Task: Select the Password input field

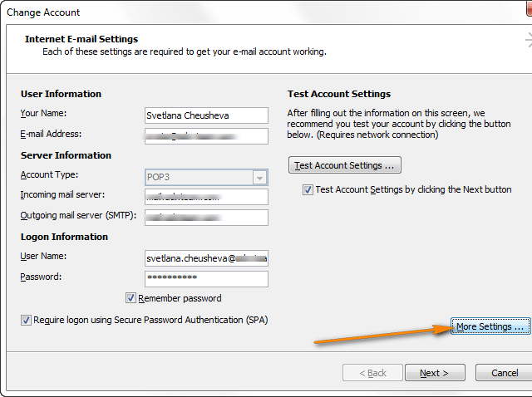Action: coord(205,278)
